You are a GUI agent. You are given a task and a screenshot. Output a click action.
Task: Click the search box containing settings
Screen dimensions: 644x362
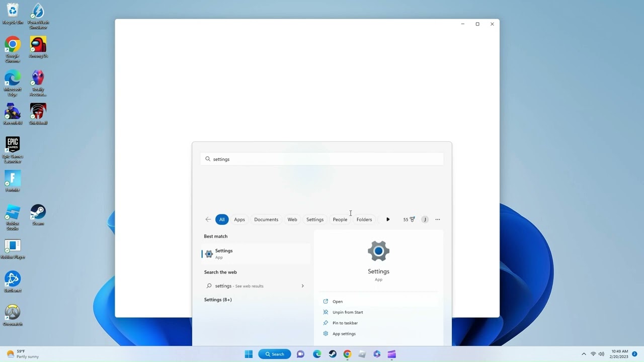[x=322, y=159]
